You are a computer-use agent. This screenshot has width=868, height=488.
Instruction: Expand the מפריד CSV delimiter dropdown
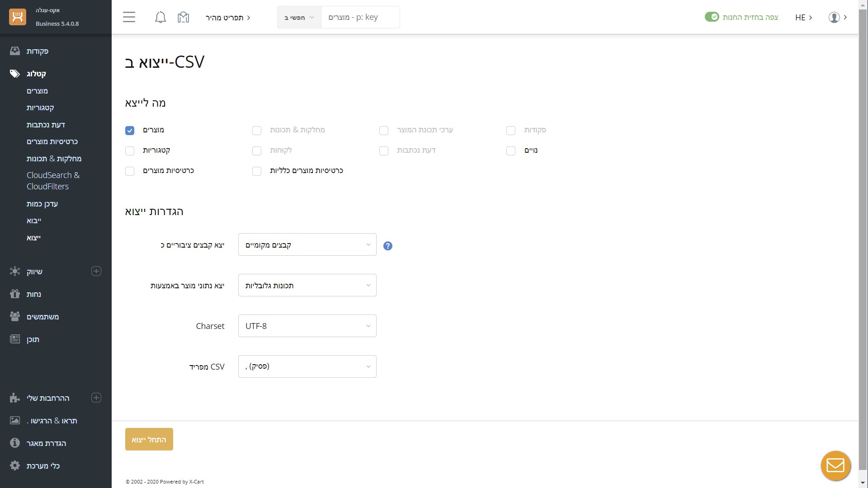coord(307,366)
